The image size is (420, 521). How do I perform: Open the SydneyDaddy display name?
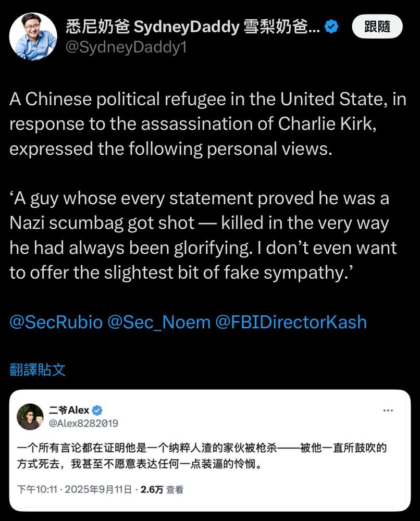point(193,27)
